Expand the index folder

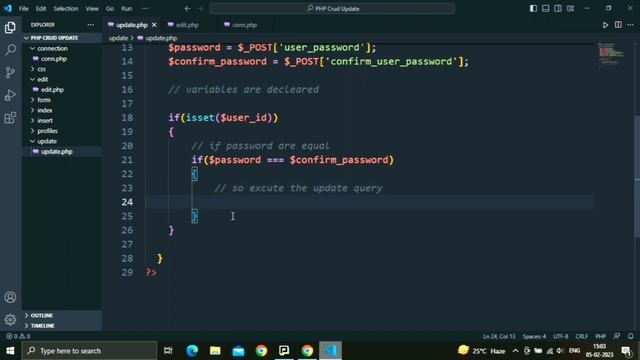[62, 110]
